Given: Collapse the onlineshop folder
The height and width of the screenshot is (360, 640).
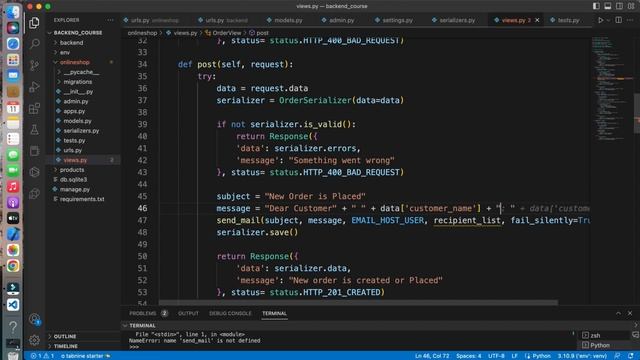Looking at the screenshot, I should click(74, 62).
